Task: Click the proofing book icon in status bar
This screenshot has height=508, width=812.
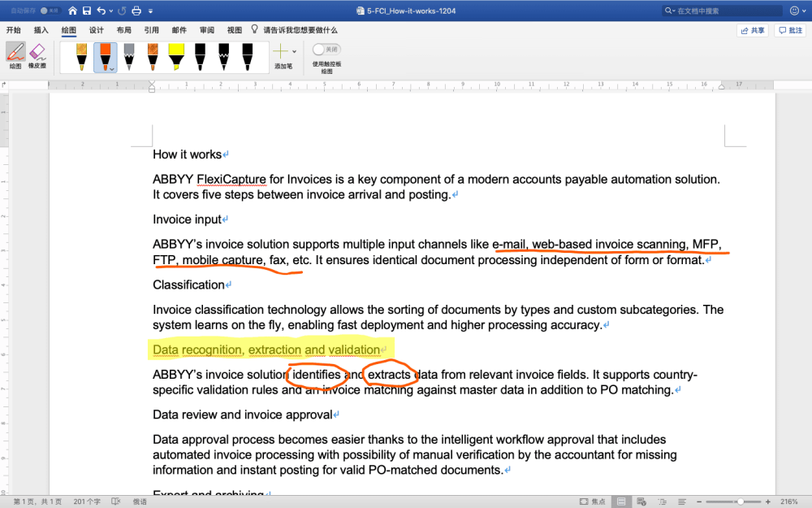Action: (x=116, y=501)
